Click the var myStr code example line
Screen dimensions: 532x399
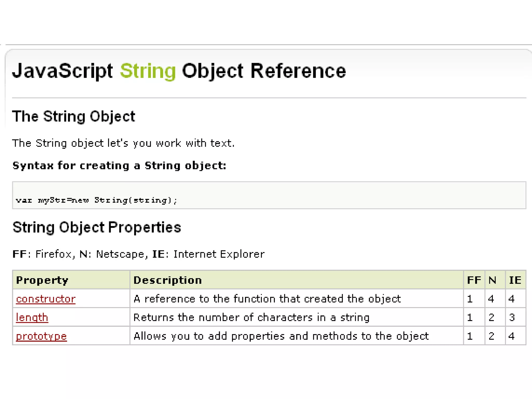96,200
